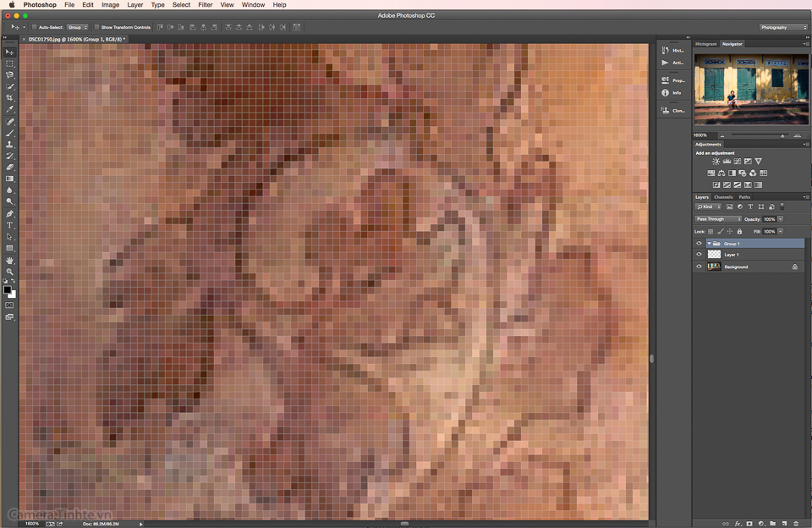Viewport: 812px width, 528px height.
Task: Collapse the Group 1 folder arrow
Action: (x=709, y=244)
